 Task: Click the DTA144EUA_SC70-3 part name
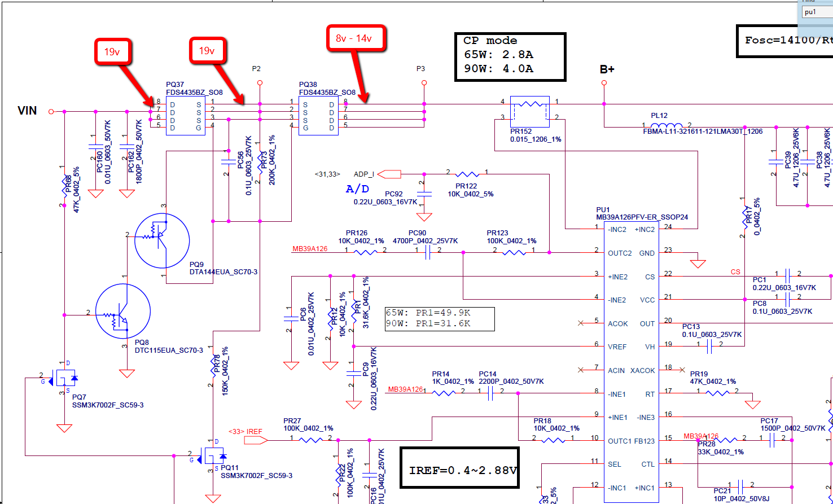(x=223, y=272)
